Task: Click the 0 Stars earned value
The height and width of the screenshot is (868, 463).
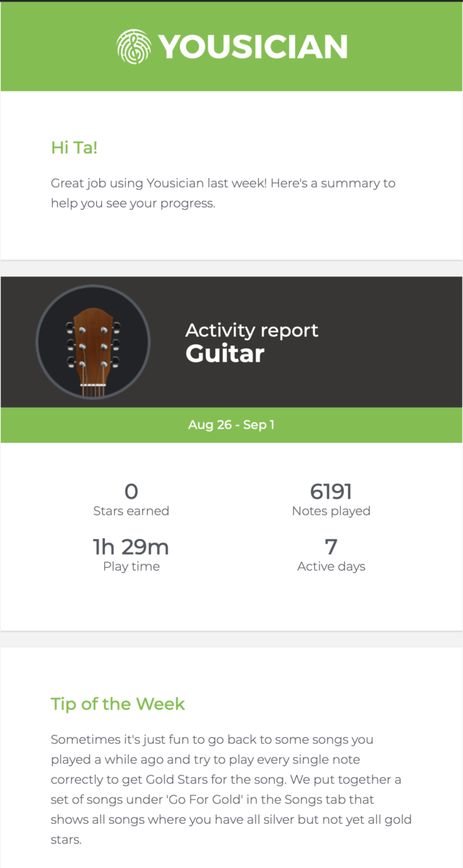Action: point(131,492)
